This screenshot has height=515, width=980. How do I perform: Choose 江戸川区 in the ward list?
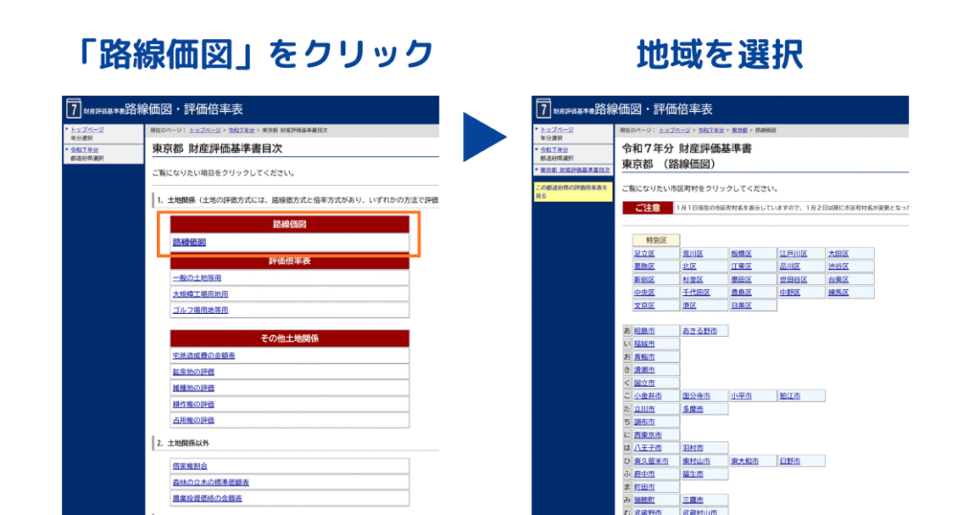click(x=793, y=254)
